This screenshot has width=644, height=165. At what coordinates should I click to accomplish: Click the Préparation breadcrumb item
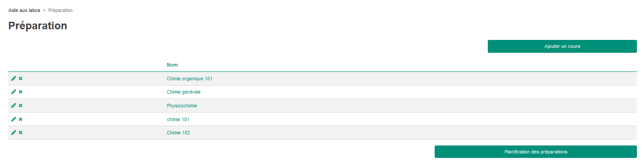60,10
